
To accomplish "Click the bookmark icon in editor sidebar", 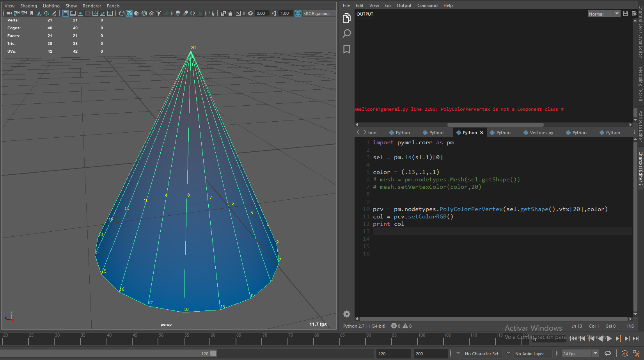I will pos(346,49).
